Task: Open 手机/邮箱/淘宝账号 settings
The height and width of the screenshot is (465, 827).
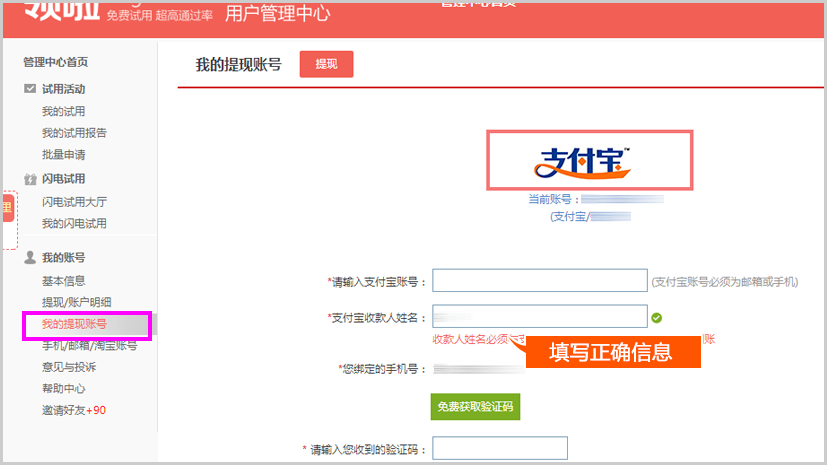Action: (x=90, y=346)
